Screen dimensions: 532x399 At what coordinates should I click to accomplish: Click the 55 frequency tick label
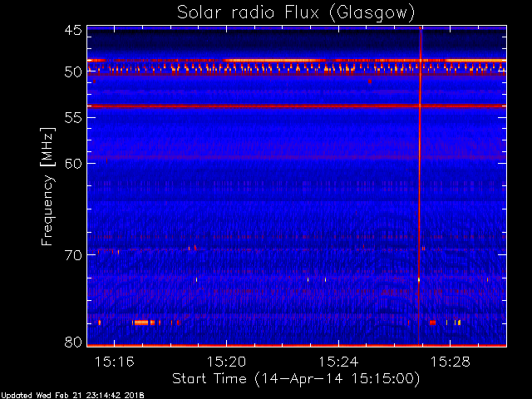pos(73,118)
